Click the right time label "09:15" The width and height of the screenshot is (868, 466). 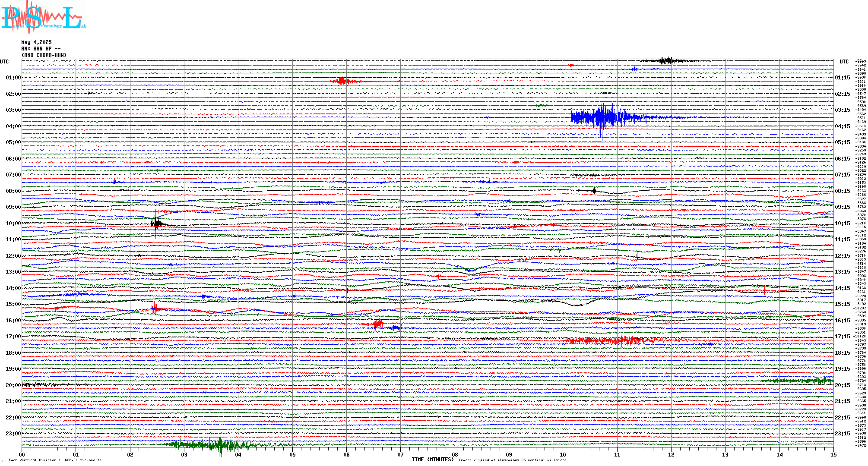click(843, 208)
